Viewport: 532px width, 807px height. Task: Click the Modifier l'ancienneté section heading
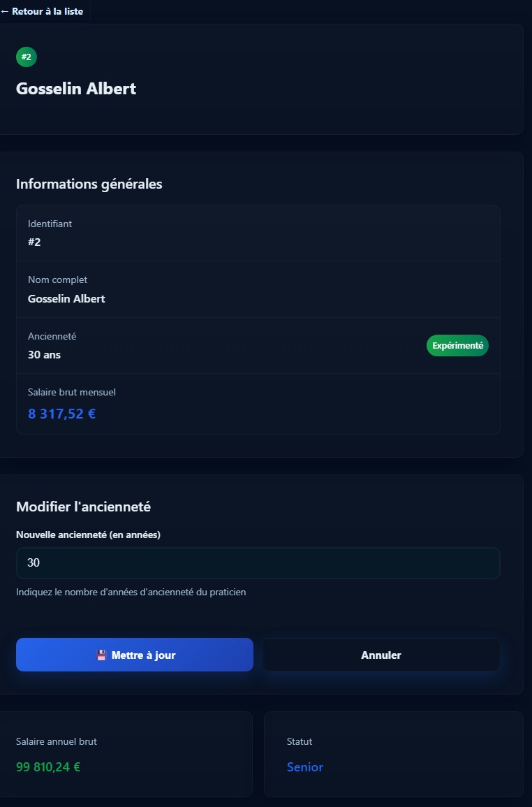coord(83,507)
